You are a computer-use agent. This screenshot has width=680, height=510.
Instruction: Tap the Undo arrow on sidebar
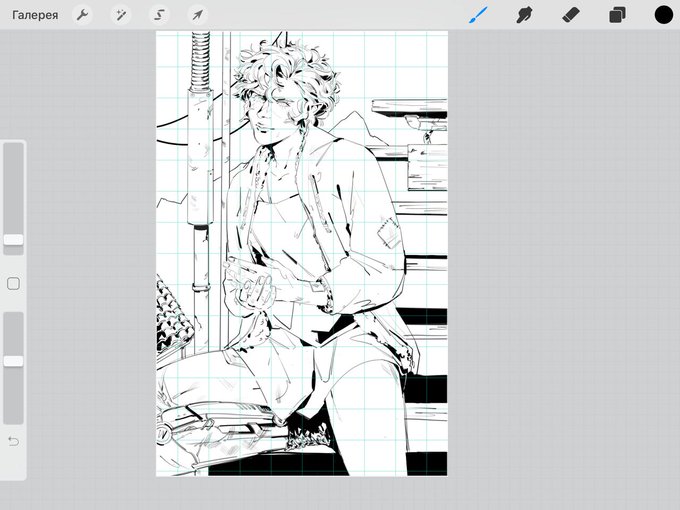13,441
